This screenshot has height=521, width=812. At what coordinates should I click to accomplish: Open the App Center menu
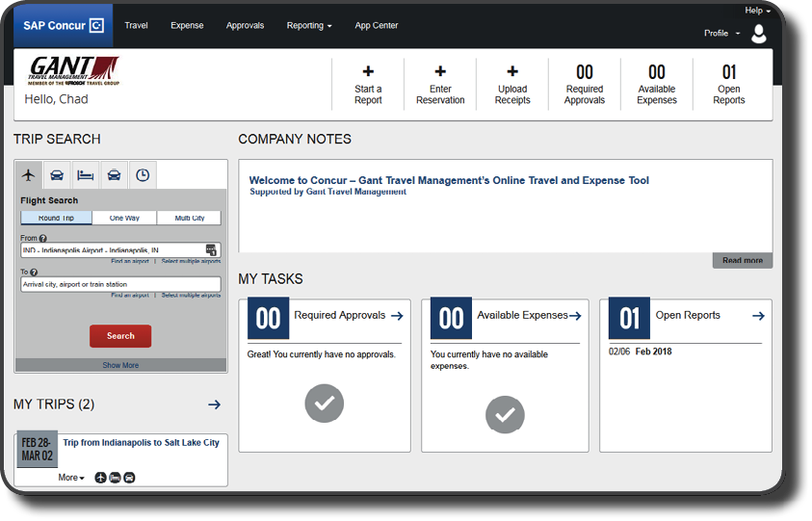[377, 25]
